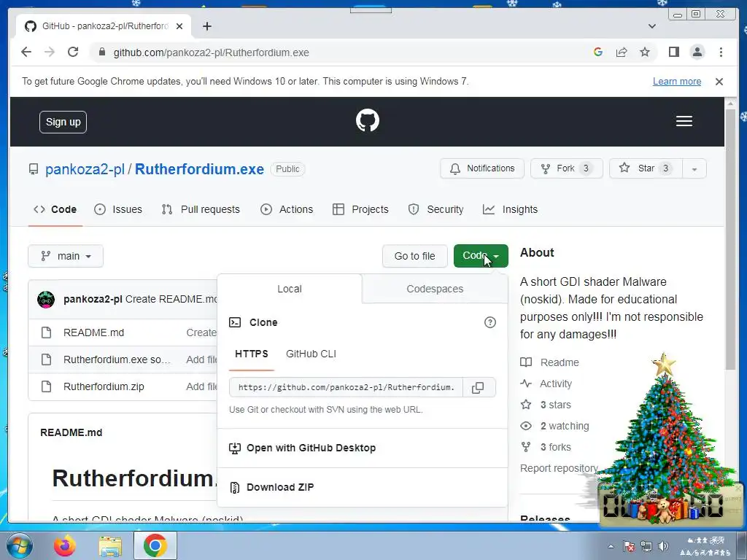Image resolution: width=747 pixels, height=560 pixels.
Task: Open the pankoza2-pl owner profile link
Action: [85, 169]
